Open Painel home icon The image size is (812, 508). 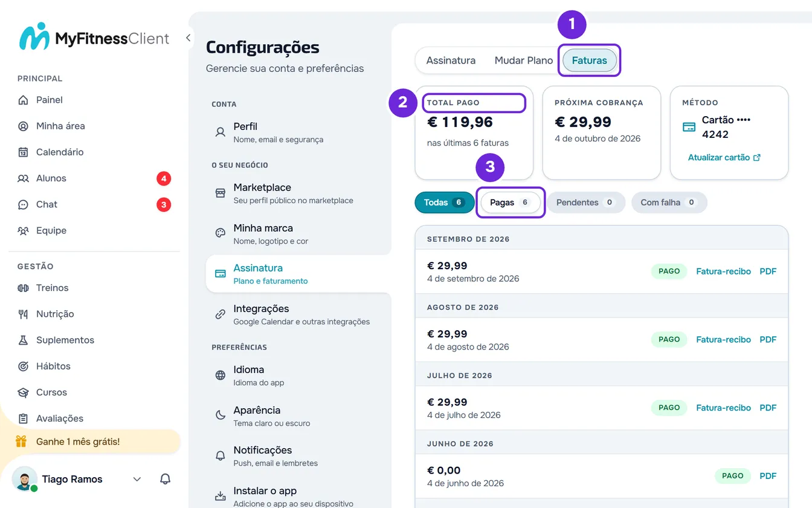(23, 100)
